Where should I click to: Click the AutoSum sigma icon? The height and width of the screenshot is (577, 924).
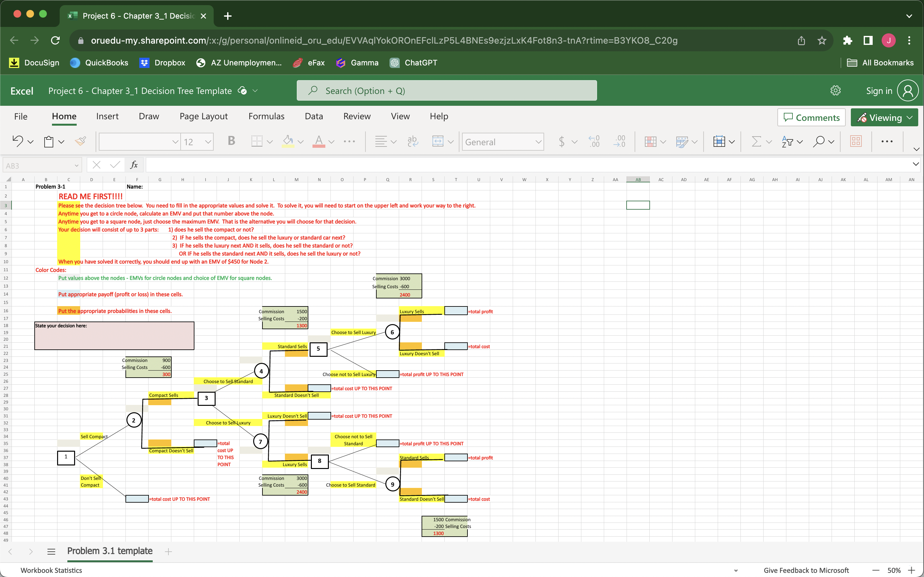pyautogui.click(x=756, y=142)
